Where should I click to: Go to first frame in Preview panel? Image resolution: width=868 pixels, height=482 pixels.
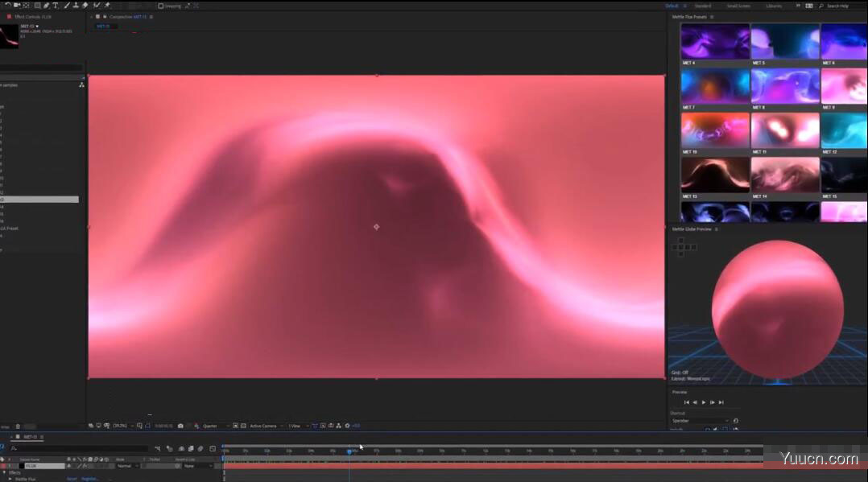pos(686,402)
